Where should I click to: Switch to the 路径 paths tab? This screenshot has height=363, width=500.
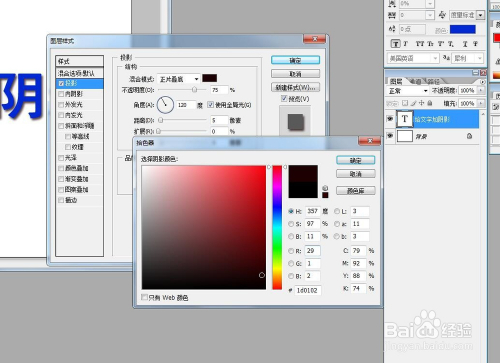(x=433, y=81)
